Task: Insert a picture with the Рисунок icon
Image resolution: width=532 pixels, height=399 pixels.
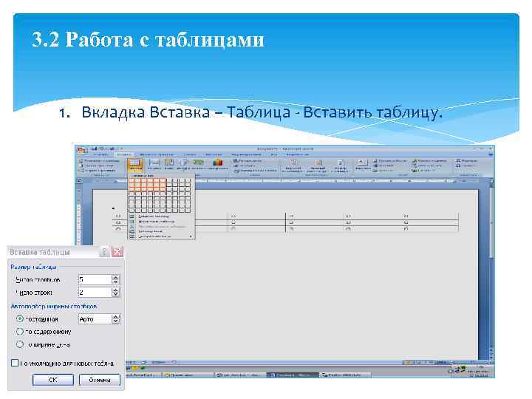Action: coord(154,164)
